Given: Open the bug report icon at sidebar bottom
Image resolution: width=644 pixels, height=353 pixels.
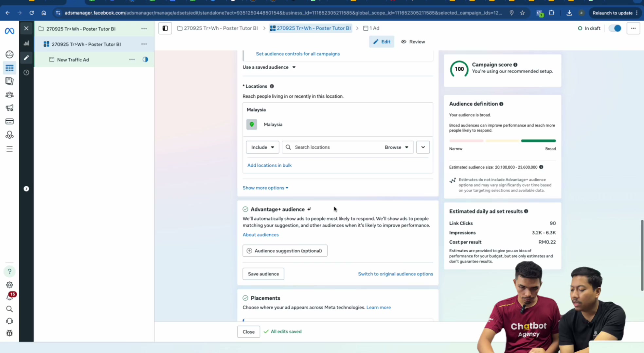Looking at the screenshot, I should [9, 333].
